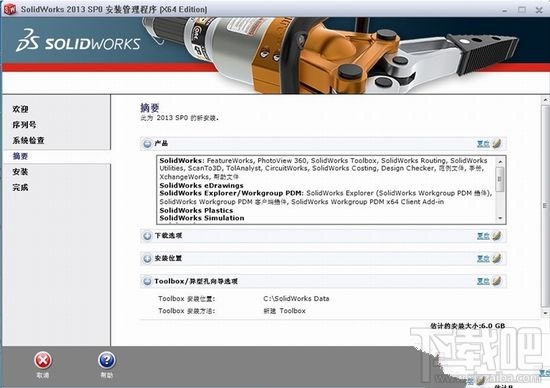Select the 序列号 step in the sidebar

tap(24, 125)
